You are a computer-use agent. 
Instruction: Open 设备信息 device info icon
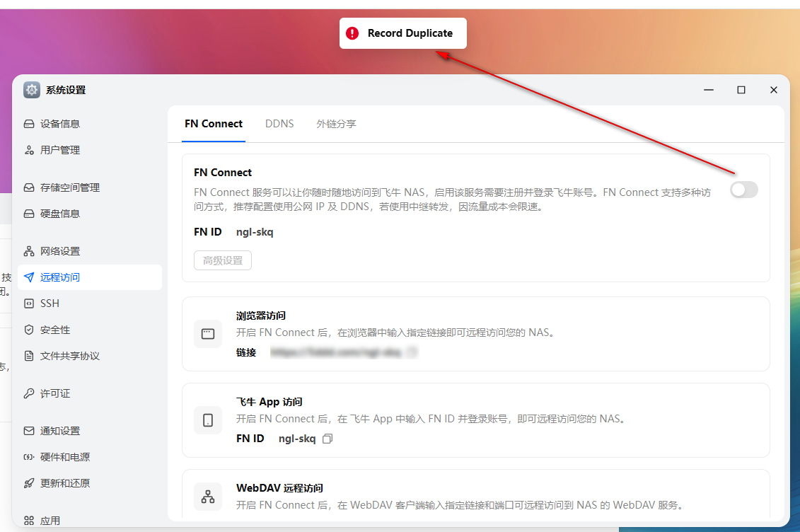pyautogui.click(x=29, y=124)
